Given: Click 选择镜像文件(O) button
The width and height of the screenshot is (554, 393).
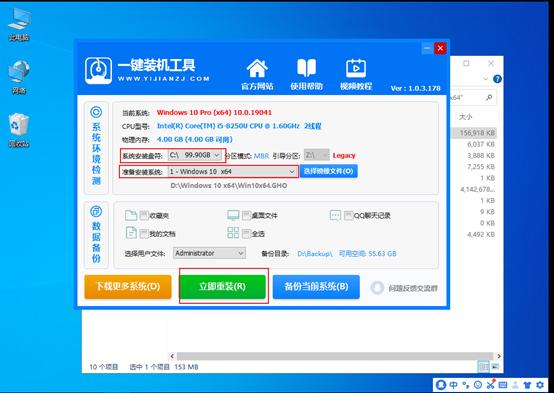Looking at the screenshot, I should pyautogui.click(x=329, y=171).
